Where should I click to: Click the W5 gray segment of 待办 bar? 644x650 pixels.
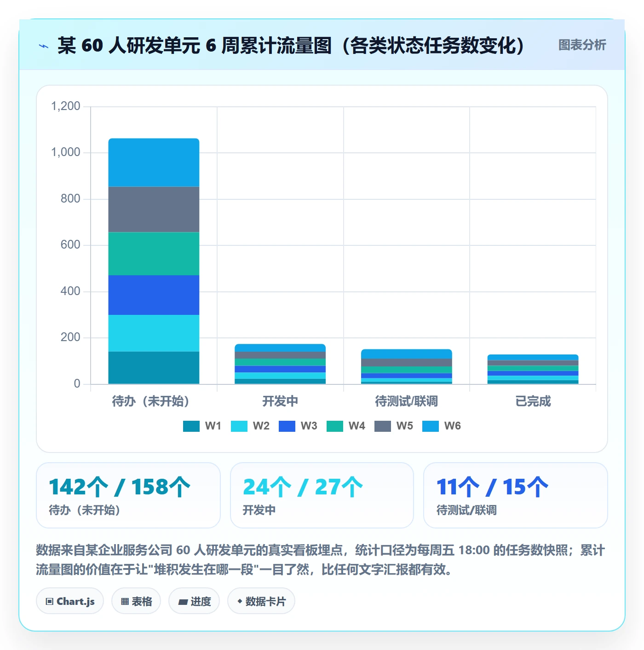point(154,209)
